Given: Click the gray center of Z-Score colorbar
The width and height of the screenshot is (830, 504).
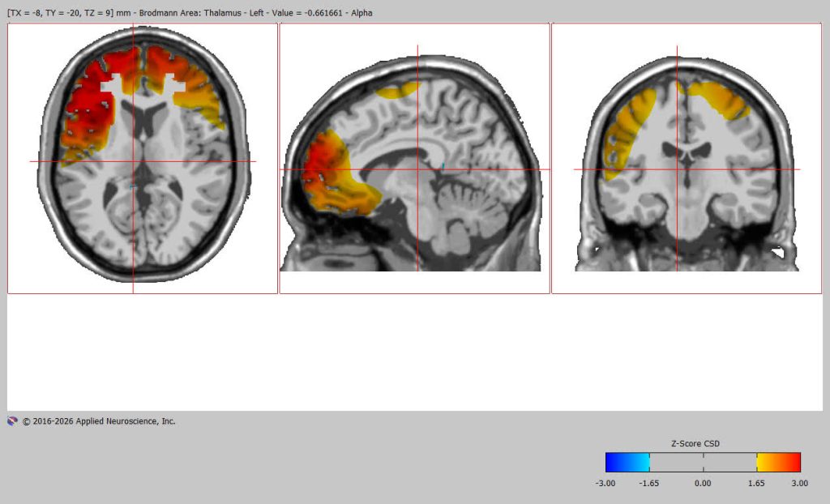Looking at the screenshot, I should (703, 462).
